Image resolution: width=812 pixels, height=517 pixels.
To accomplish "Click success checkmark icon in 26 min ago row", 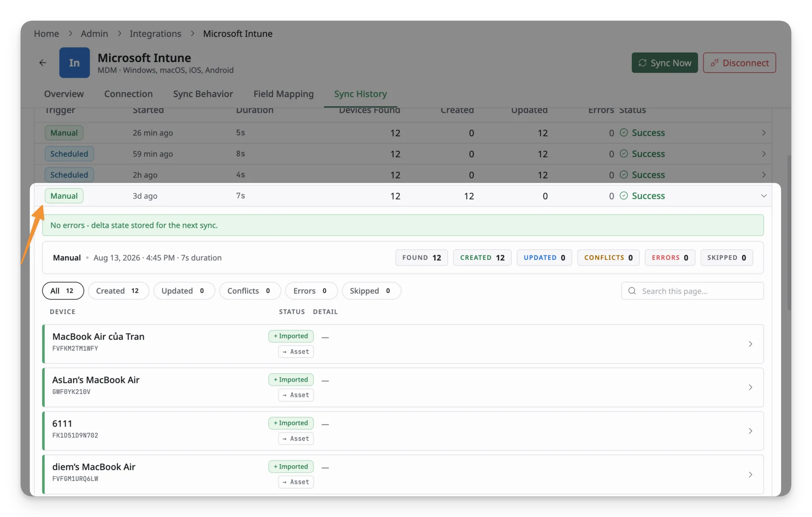I will pos(623,133).
